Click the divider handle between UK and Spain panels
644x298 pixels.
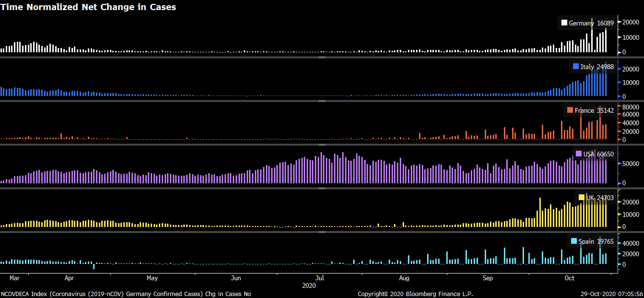(322, 232)
